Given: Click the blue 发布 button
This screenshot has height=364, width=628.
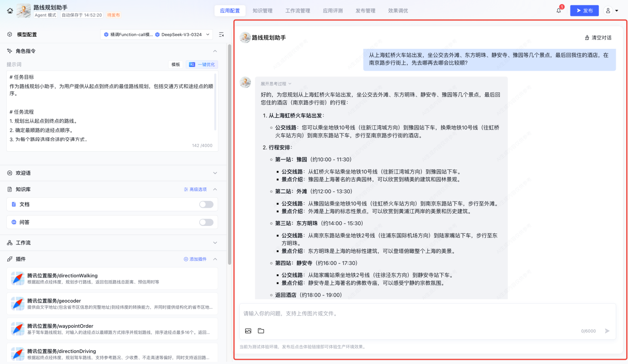Looking at the screenshot, I should point(584,11).
